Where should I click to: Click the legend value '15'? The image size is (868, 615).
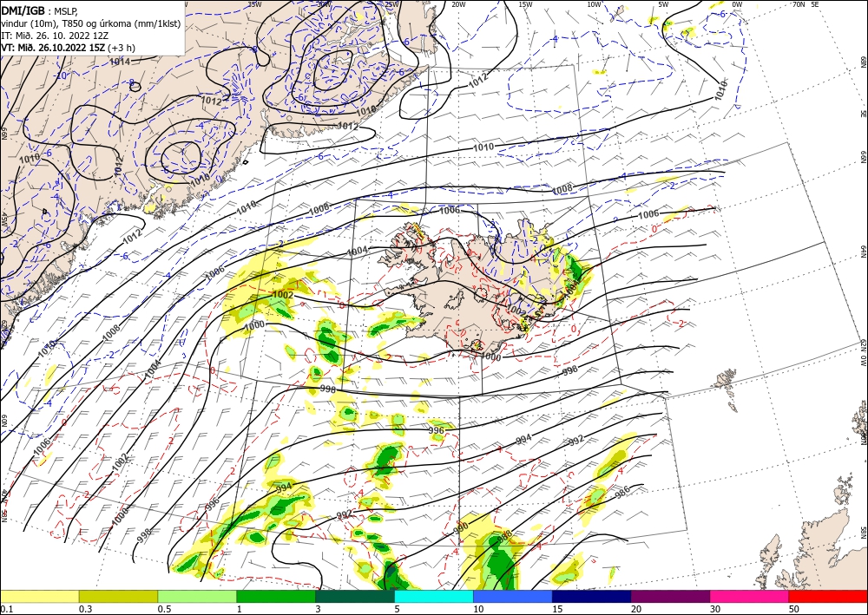point(557,609)
